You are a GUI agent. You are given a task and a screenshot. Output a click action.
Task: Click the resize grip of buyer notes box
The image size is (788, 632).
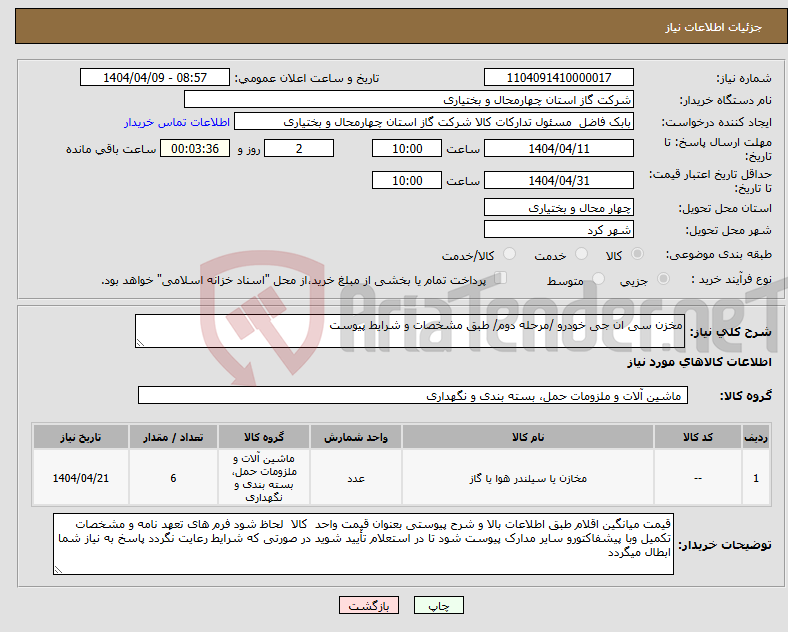pyautogui.click(x=58, y=569)
